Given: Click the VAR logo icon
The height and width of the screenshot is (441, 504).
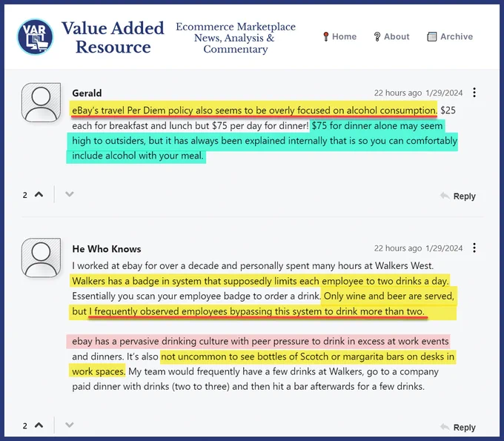Looking at the screenshot, I should (x=36, y=36).
